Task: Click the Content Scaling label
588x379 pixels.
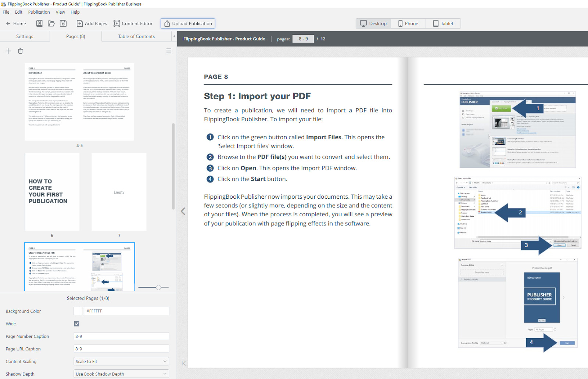Action: (x=21, y=361)
